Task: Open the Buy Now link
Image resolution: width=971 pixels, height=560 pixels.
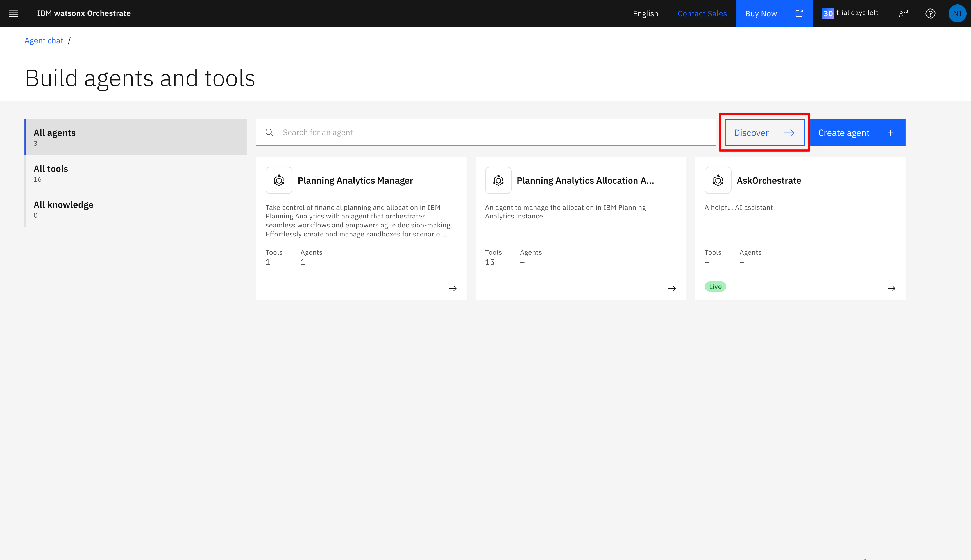Action: click(x=774, y=13)
